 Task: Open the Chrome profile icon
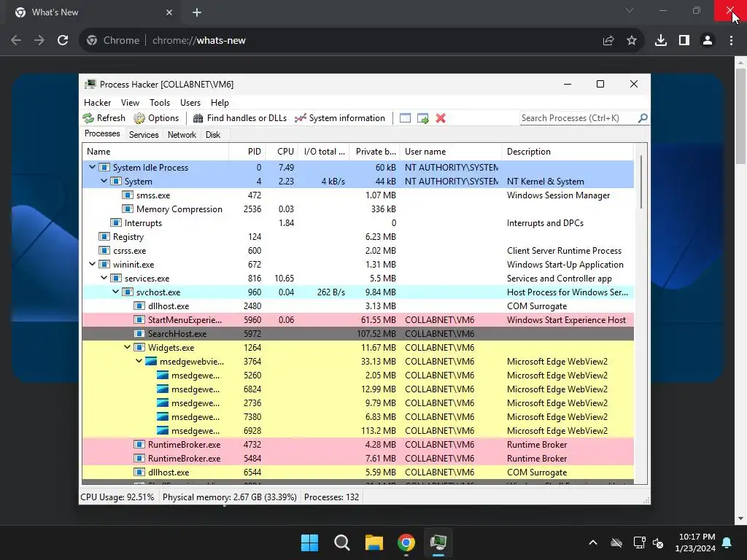tap(708, 41)
